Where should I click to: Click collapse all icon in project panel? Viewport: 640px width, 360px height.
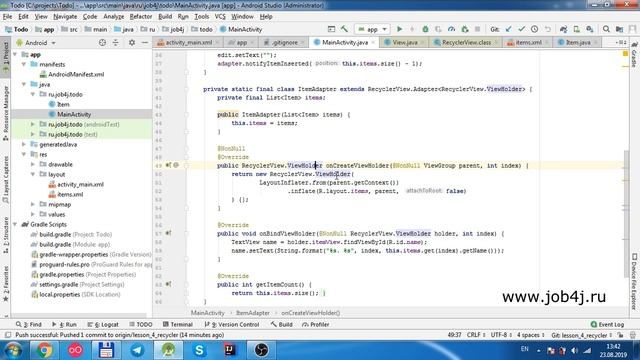pyautogui.click(x=116, y=42)
